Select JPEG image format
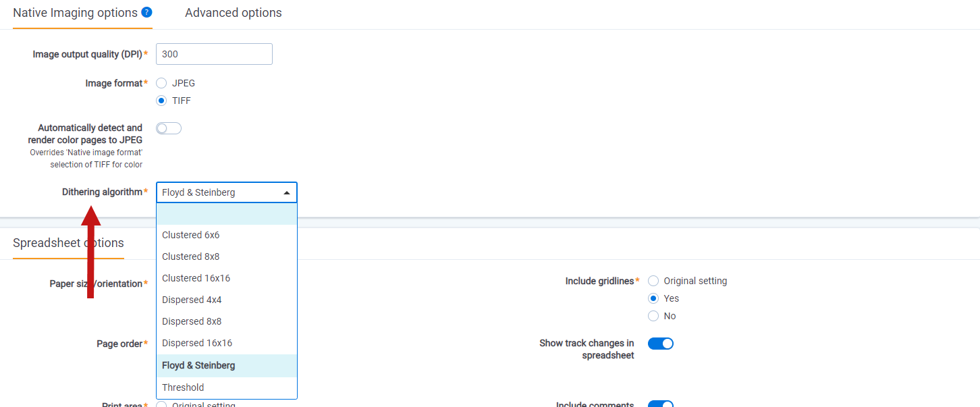980x407 pixels. [161, 83]
